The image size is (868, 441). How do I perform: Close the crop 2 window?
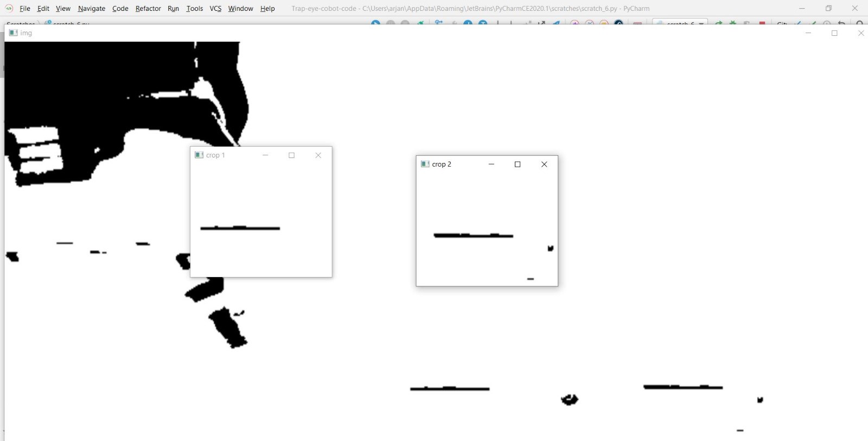544,165
